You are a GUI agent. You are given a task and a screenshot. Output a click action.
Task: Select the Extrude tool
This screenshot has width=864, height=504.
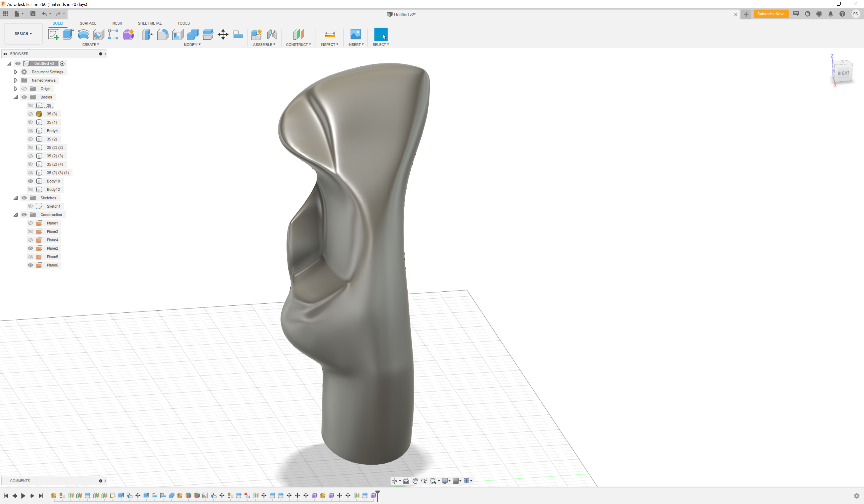point(68,34)
